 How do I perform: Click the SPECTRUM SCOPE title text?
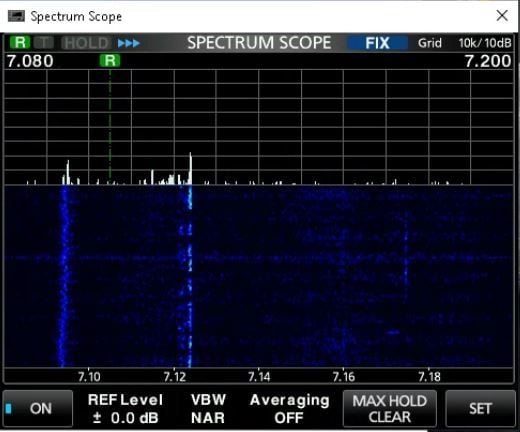259,43
